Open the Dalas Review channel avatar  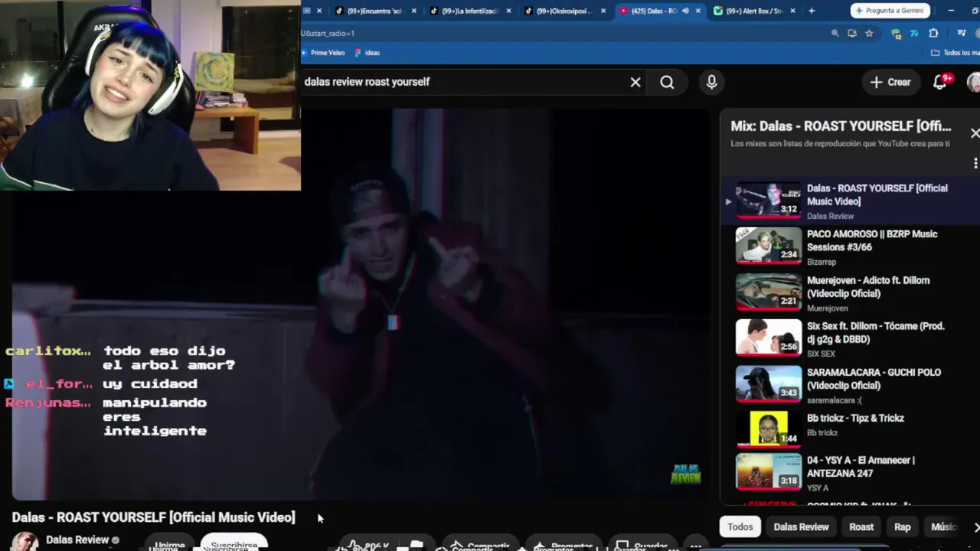pyautogui.click(x=24, y=541)
